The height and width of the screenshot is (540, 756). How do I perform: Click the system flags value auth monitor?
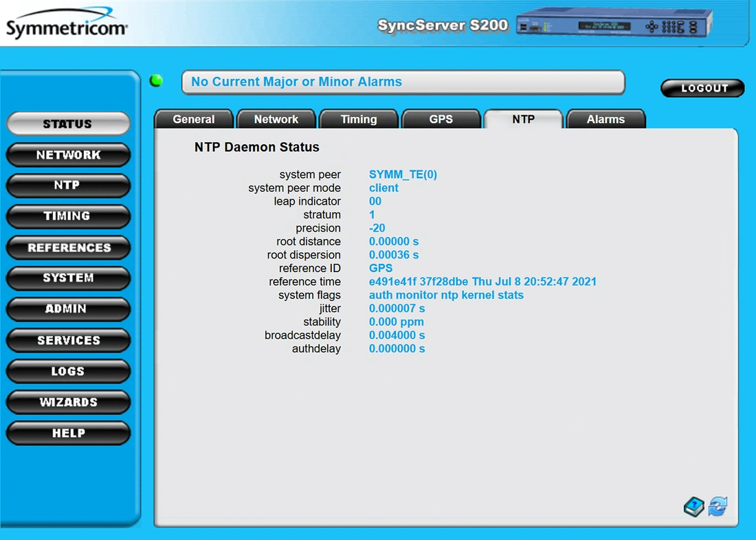[446, 295]
